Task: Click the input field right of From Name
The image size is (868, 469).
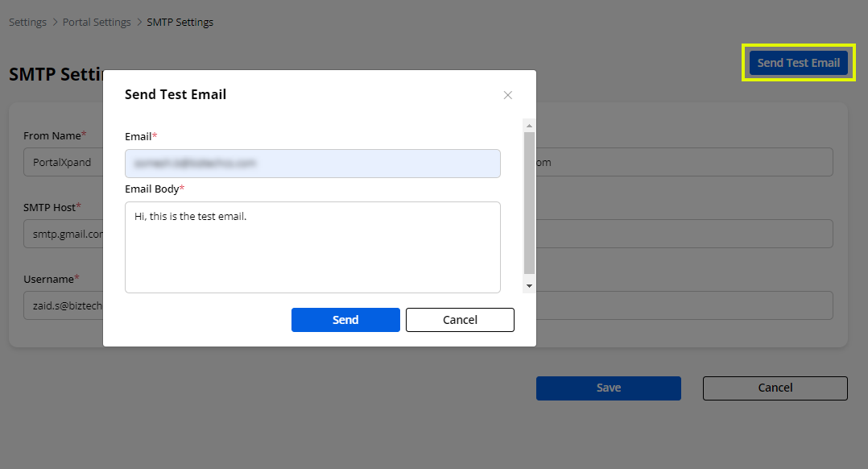Action: point(684,162)
